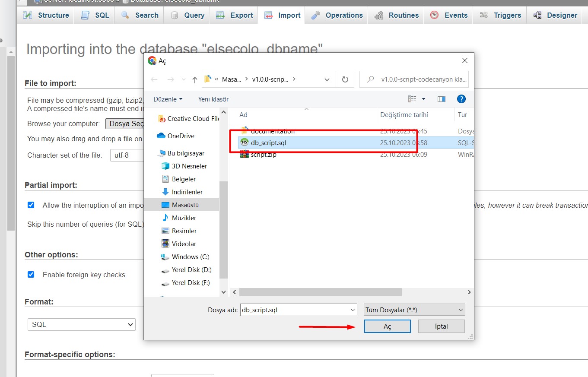Open the Triggers tab in phpMyAdmin
588x377 pixels.
pyautogui.click(x=501, y=15)
